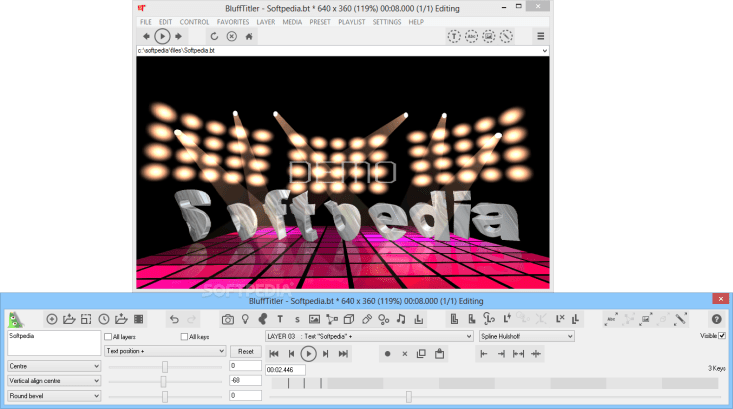This screenshot has height=409, width=733.
Task: Add a scroller layer with the S icon
Action: tap(297, 320)
